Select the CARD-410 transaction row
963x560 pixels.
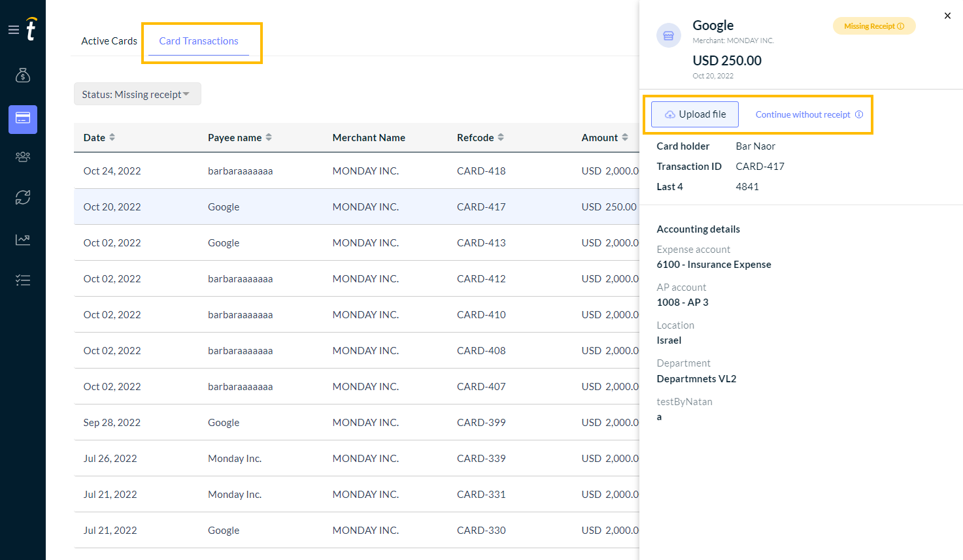[x=356, y=314]
